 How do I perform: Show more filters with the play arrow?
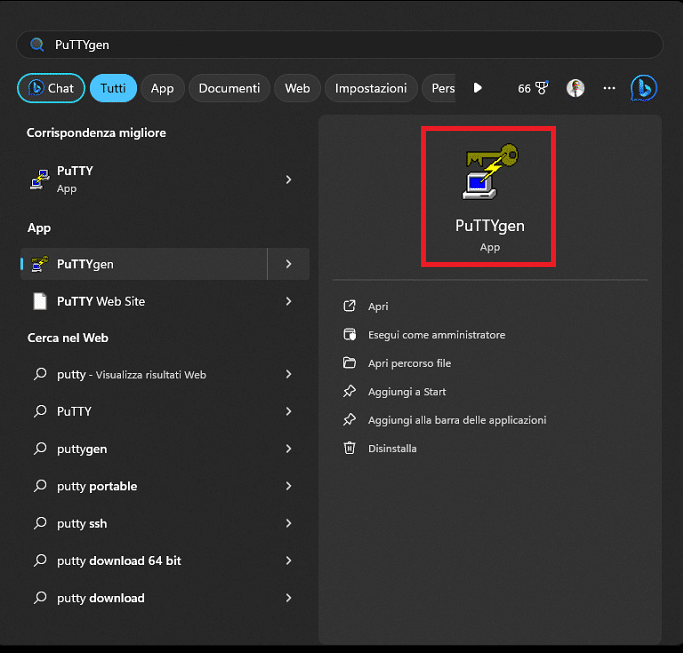click(477, 88)
